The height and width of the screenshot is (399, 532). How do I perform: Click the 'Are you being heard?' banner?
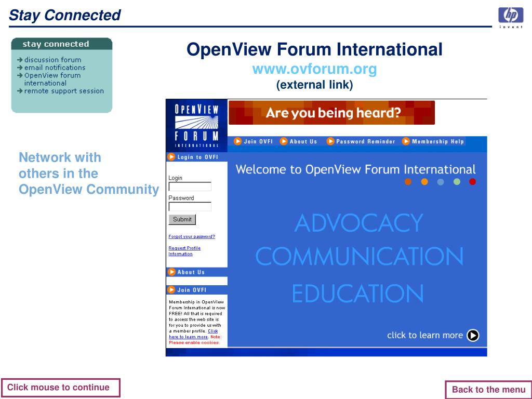click(331, 113)
